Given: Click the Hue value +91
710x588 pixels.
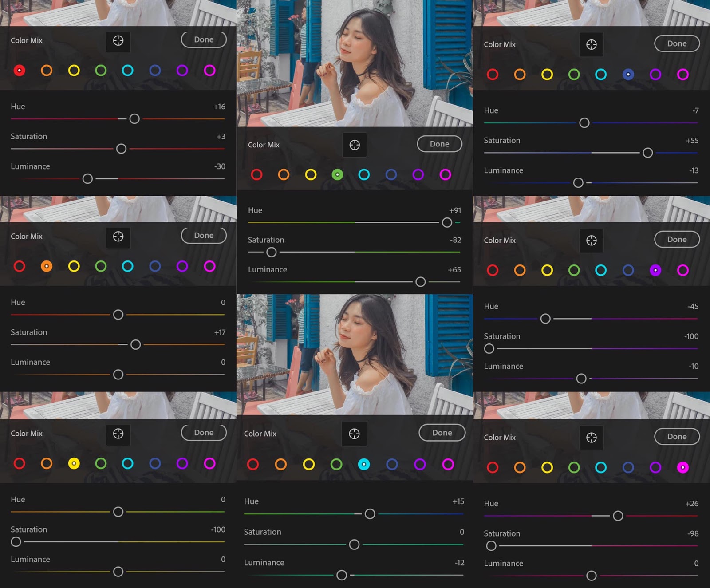Looking at the screenshot, I should point(455,210).
